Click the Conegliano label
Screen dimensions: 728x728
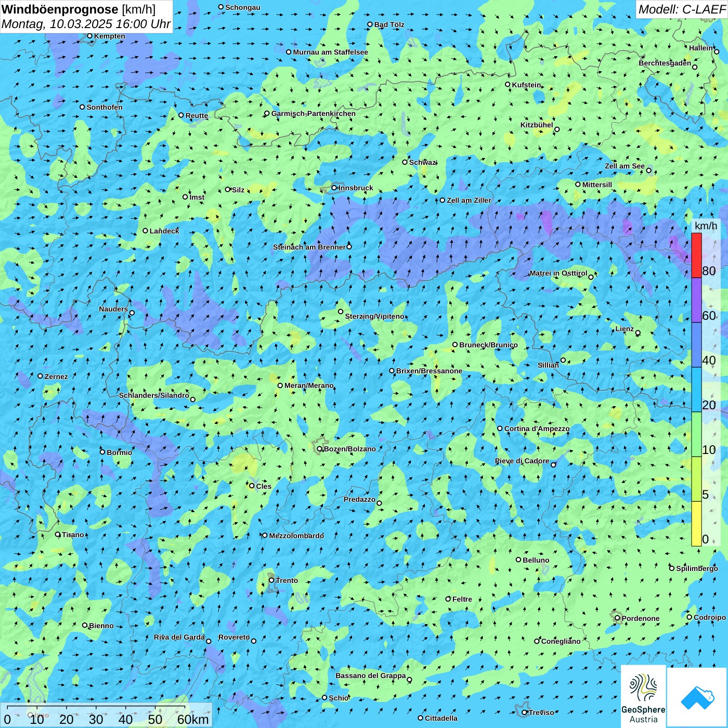[561, 641]
